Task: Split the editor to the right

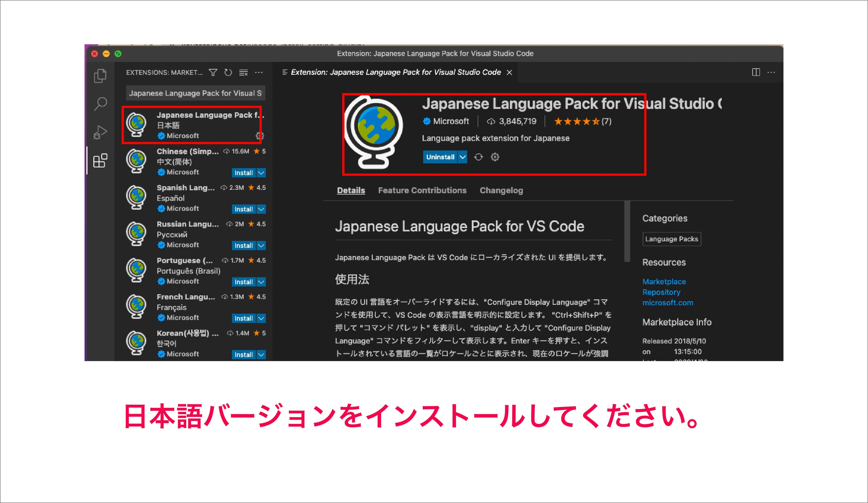Action: [x=756, y=72]
